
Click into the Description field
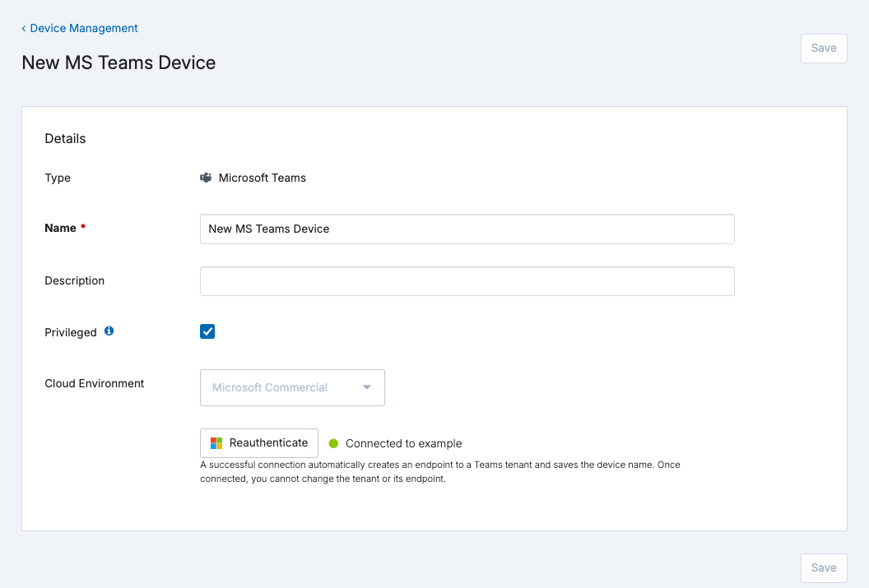tap(467, 281)
